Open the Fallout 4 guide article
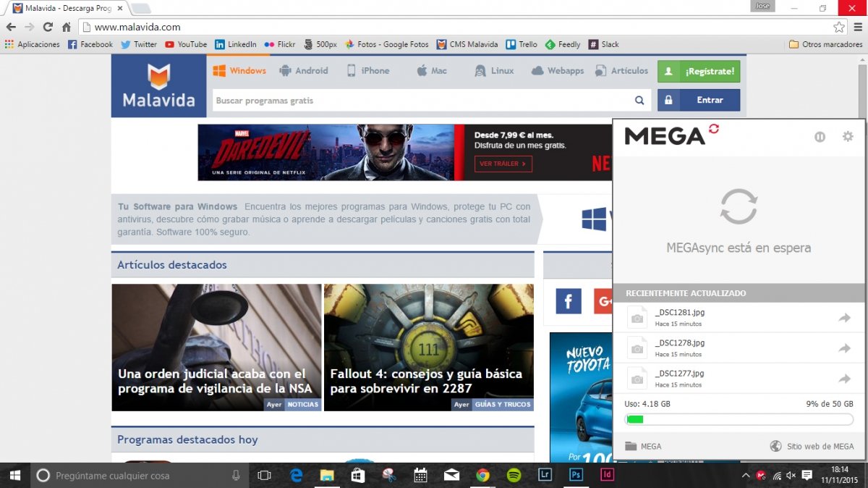This screenshot has width=868, height=488. (429, 348)
